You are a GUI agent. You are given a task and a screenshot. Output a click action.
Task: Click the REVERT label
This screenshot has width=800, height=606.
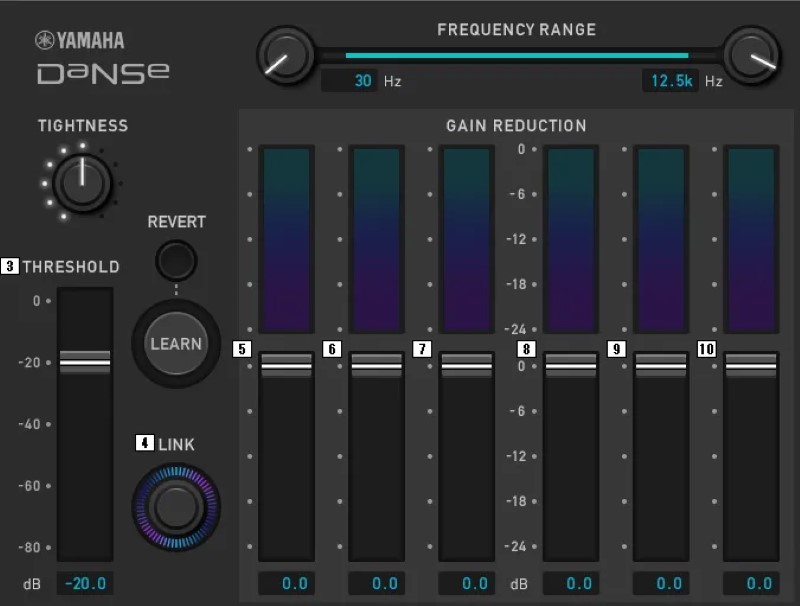(177, 222)
